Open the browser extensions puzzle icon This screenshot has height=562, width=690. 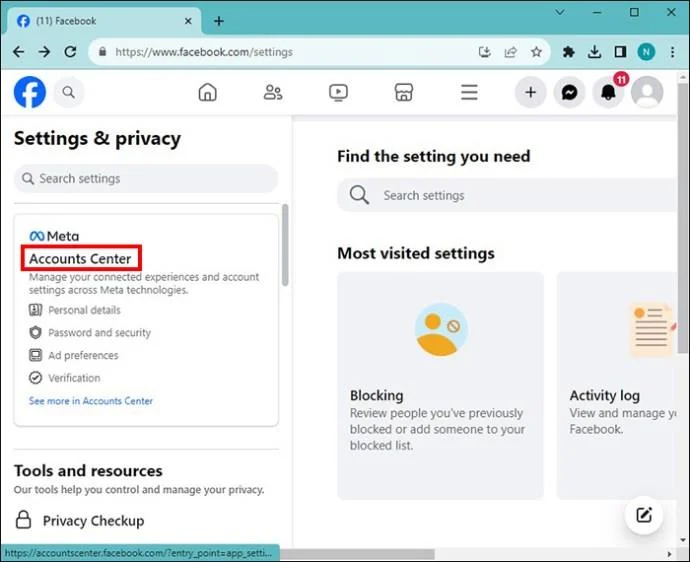[x=568, y=52]
